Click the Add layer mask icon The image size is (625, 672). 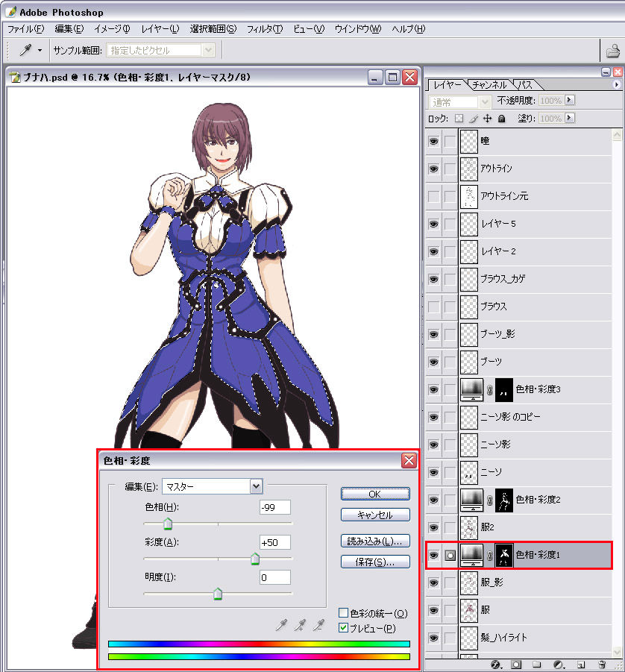pos(515,663)
